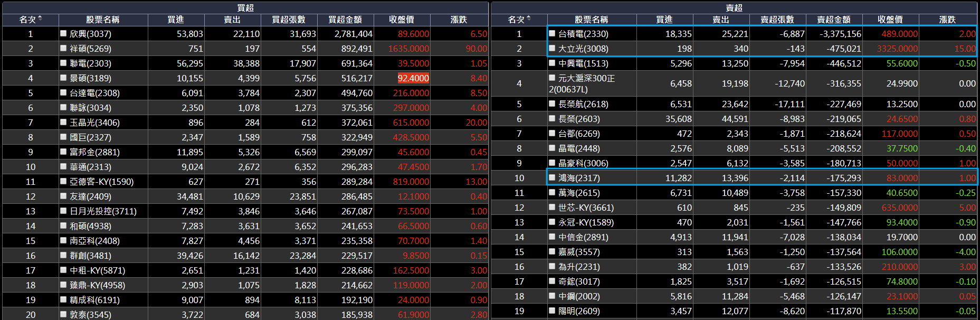Tick the checkbox for 長榮(2603)
Viewport: 980px width, 320px height.
(x=552, y=118)
